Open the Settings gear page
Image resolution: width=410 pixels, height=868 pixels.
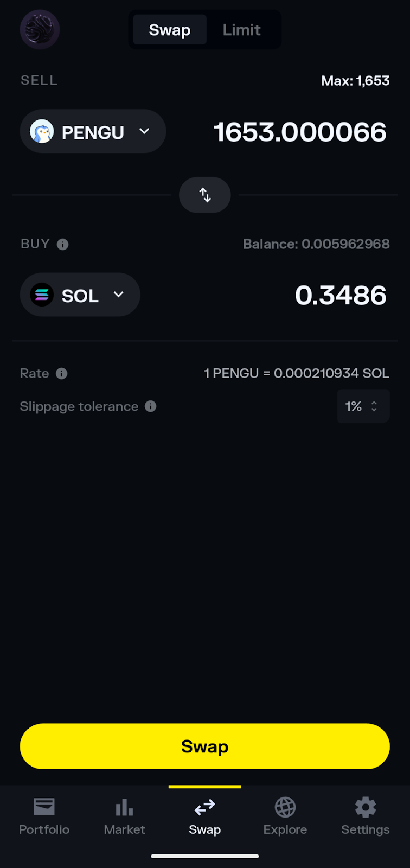point(365,816)
